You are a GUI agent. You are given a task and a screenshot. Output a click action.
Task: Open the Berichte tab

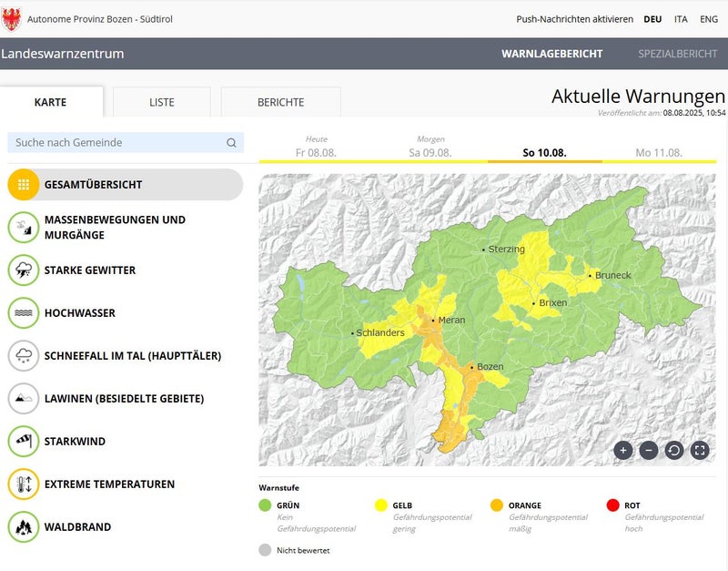click(x=280, y=102)
